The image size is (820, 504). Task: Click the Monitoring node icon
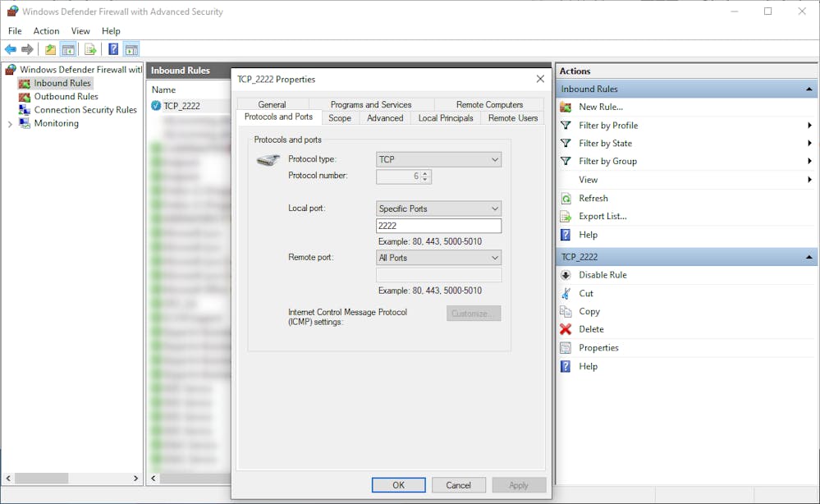[25, 123]
